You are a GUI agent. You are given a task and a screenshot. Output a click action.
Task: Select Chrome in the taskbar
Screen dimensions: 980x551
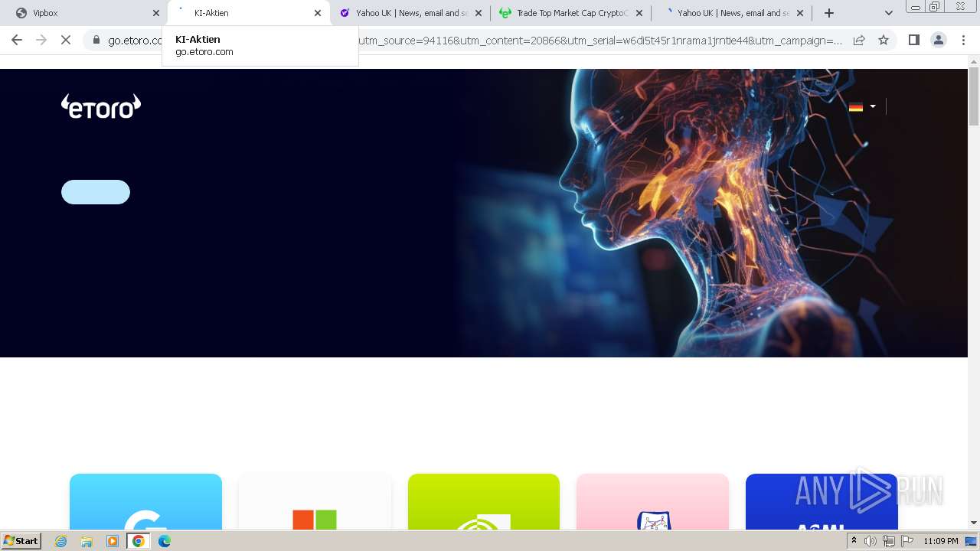click(139, 541)
